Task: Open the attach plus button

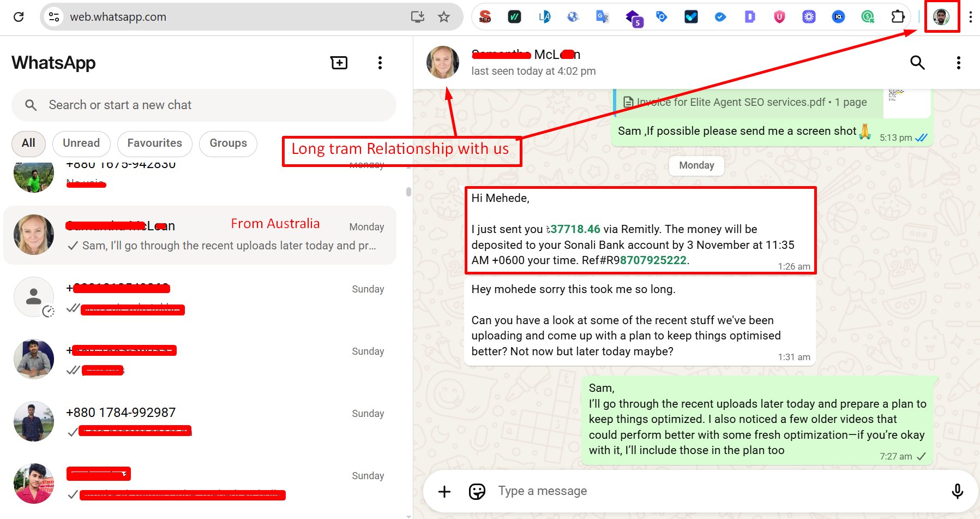Action: tap(444, 492)
